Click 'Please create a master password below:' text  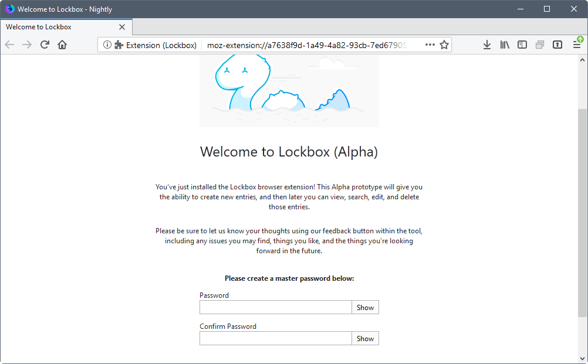click(289, 278)
